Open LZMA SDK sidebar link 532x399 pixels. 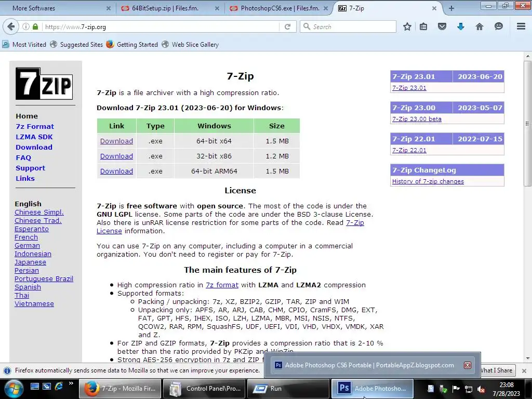pos(34,137)
